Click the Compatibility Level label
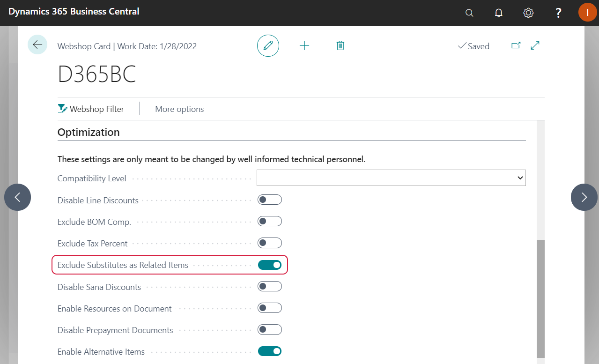Screen dimensions: 599x364 [x=92, y=178]
